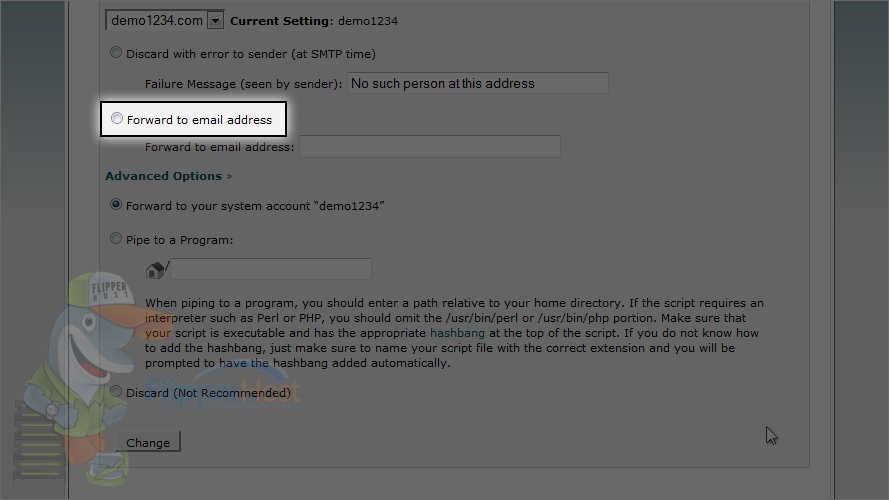This screenshot has width=889, height=500.
Task: Click the Pipe to a Program path field
Action: 271,269
